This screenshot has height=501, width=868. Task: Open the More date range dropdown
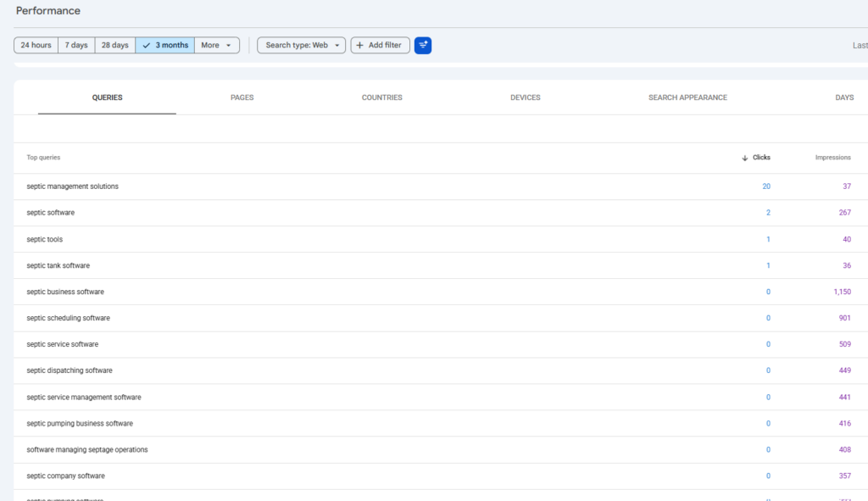(217, 46)
